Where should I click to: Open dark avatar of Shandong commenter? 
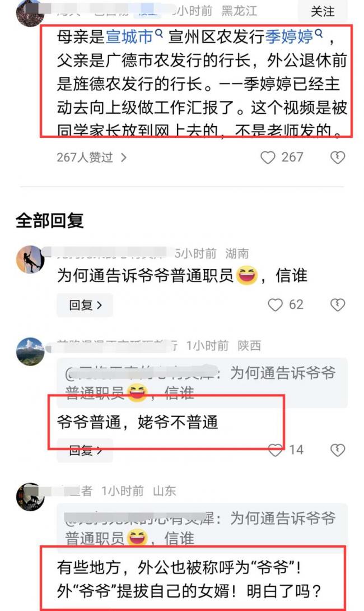pos(30,497)
